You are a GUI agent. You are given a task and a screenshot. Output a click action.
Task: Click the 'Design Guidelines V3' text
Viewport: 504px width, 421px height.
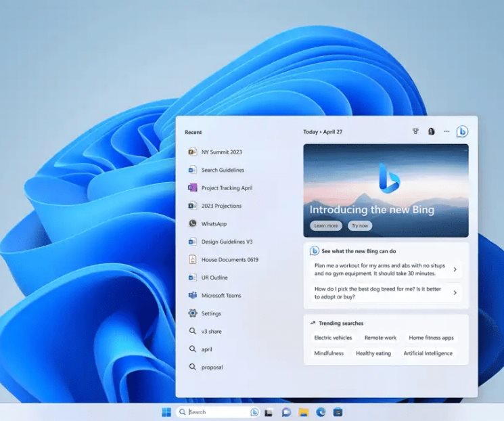pos(227,242)
